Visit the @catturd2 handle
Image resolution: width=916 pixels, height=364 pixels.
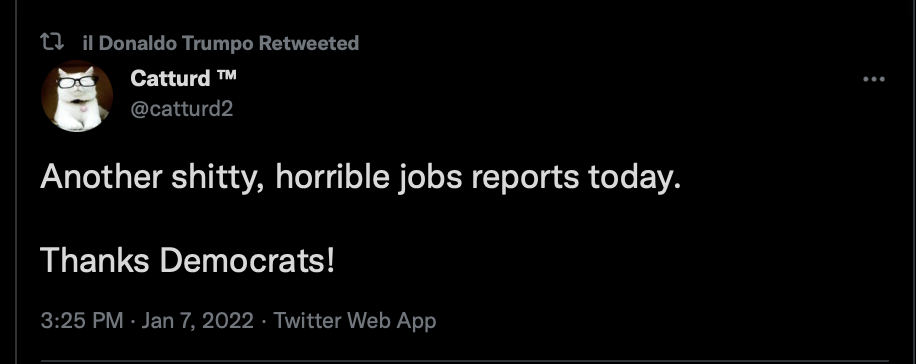(x=182, y=108)
